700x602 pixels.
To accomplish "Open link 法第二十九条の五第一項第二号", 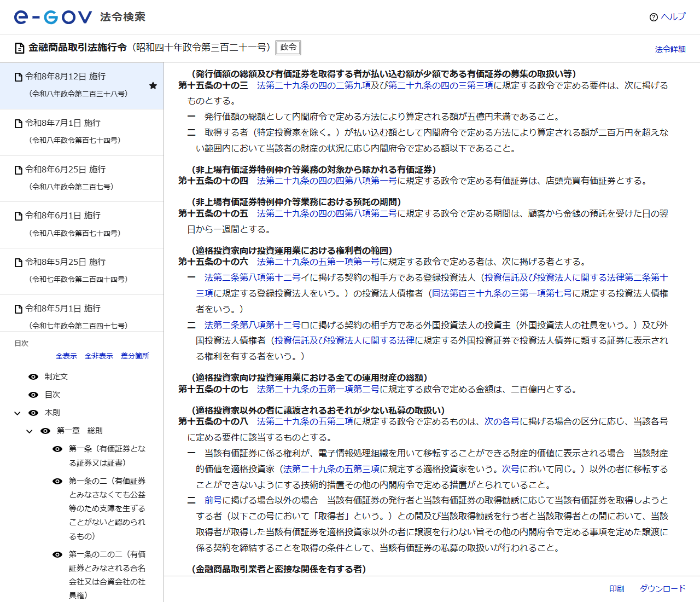I will [318, 389].
